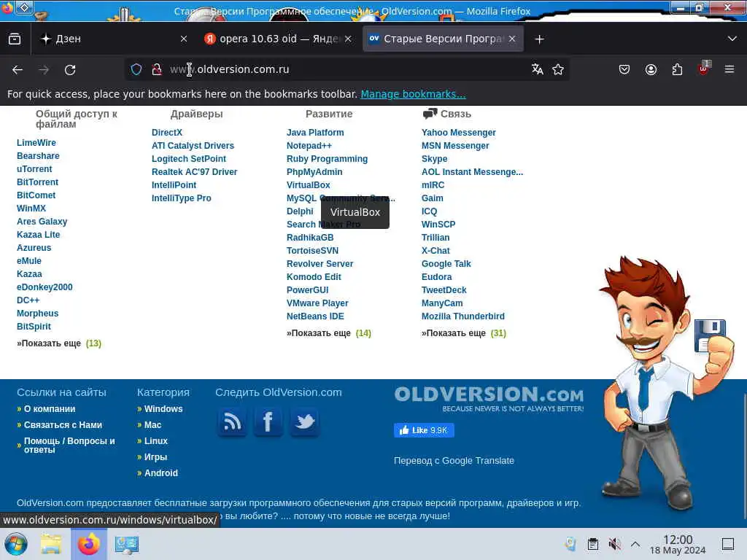Open the Java Platform link
The image size is (747, 560).
(315, 133)
